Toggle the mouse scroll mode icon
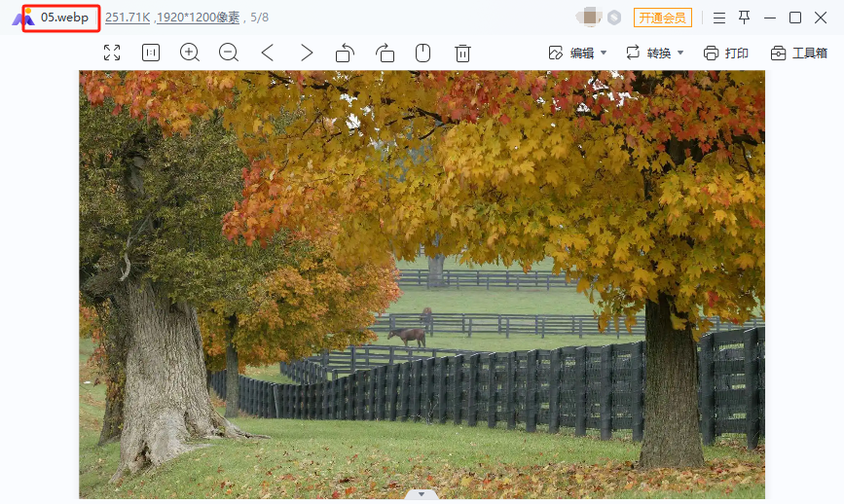The height and width of the screenshot is (504, 844). pos(423,53)
